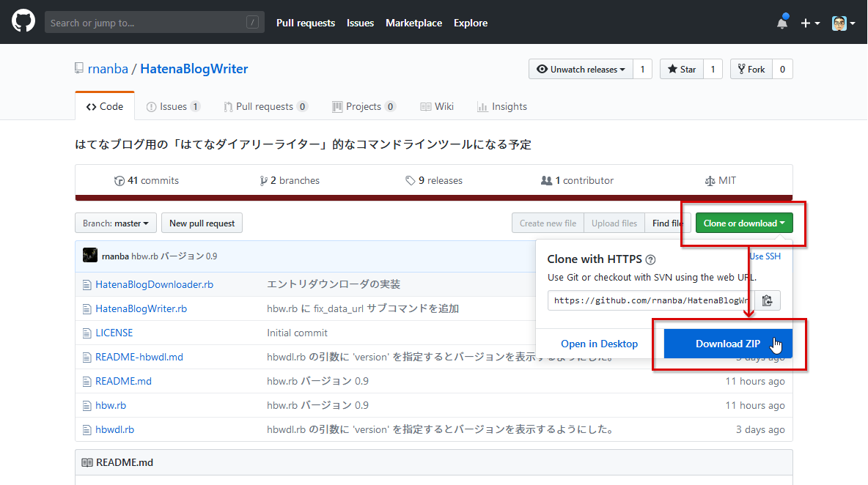Open the user avatar menu

(843, 23)
